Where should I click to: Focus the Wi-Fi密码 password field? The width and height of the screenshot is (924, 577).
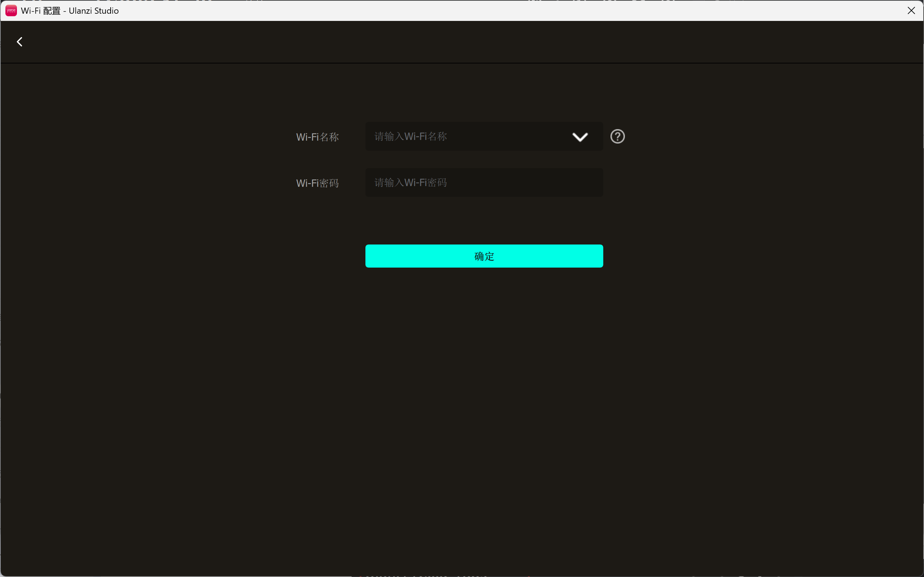point(484,182)
